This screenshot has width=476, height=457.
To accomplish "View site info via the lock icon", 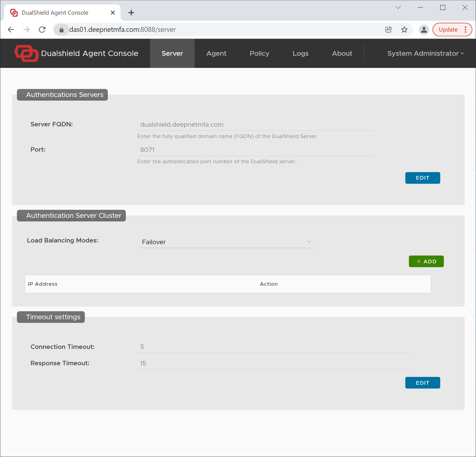I will click(62, 30).
